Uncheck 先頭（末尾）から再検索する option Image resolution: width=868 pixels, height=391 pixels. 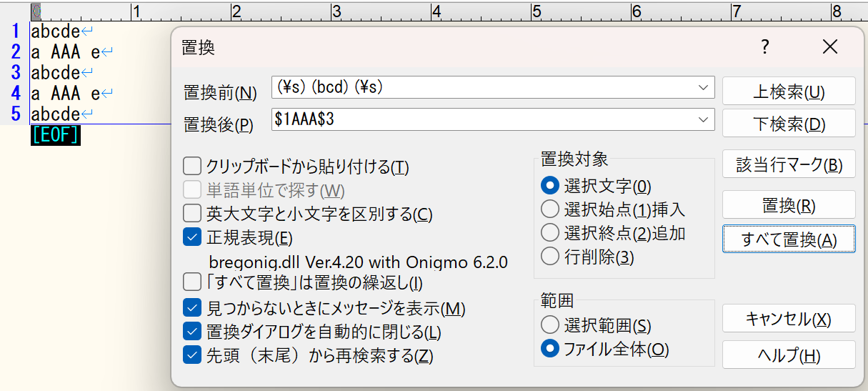[192, 355]
